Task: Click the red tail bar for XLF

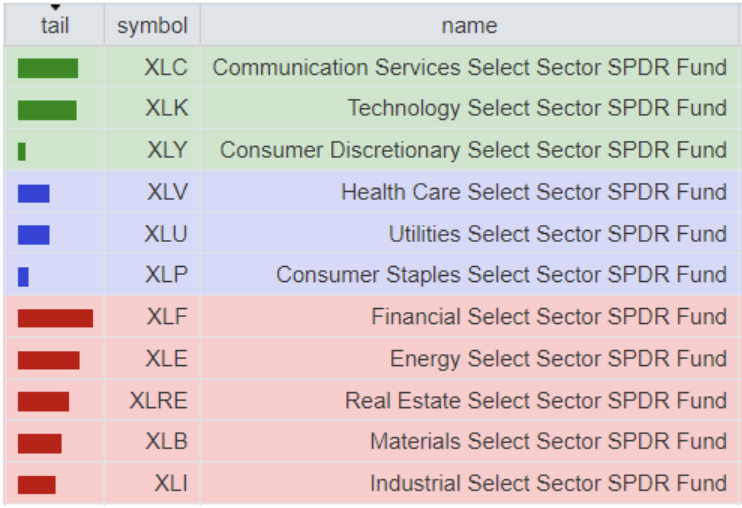Action: coord(55,318)
